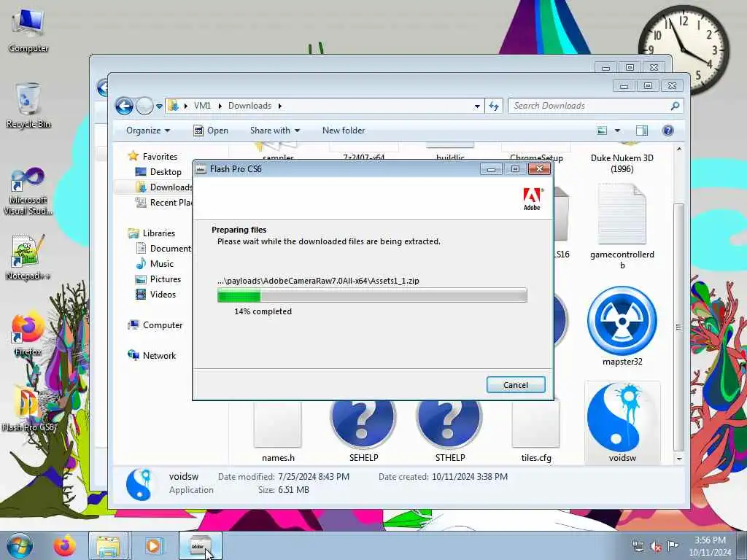Open Action Center flag icon
This screenshot has width=747, height=560.
click(x=672, y=546)
